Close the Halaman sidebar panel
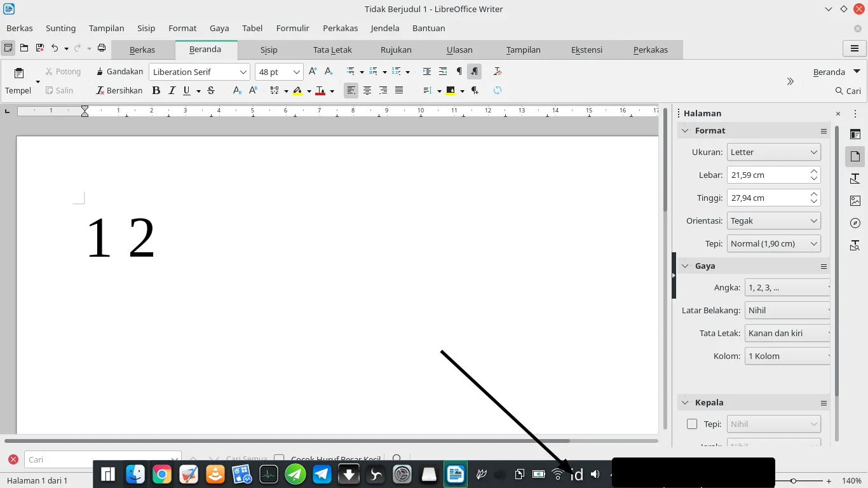This screenshot has width=868, height=488. [838, 114]
